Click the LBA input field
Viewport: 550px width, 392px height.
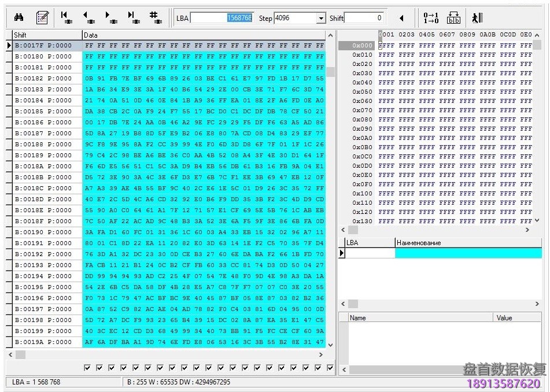coord(222,18)
